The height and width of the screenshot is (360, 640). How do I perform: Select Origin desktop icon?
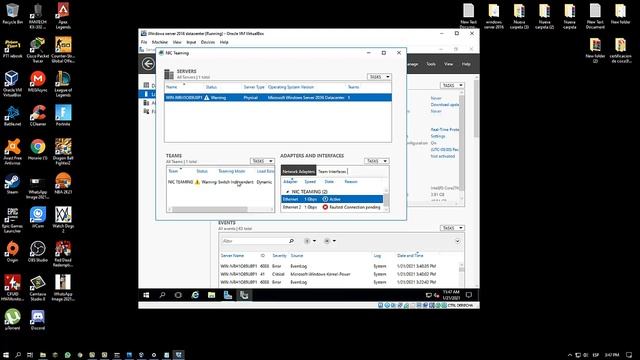coord(12,251)
